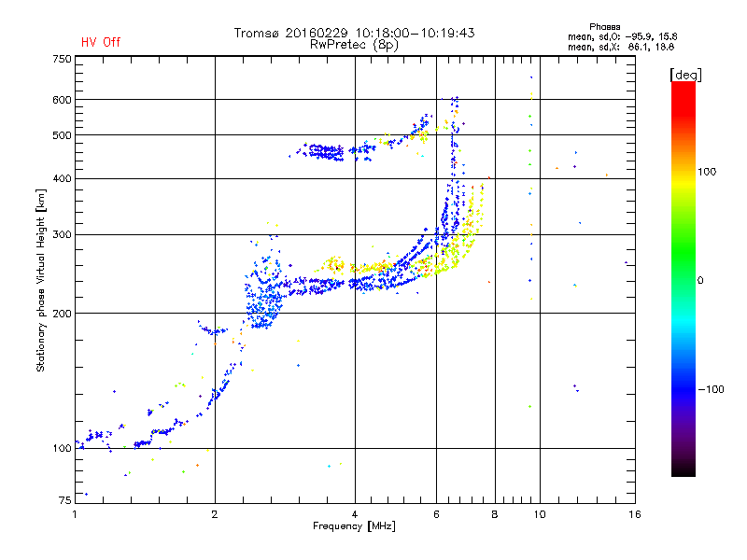Click the colorbar tick label "0"
The height and width of the screenshot is (560, 747).
pyautogui.click(x=700, y=281)
